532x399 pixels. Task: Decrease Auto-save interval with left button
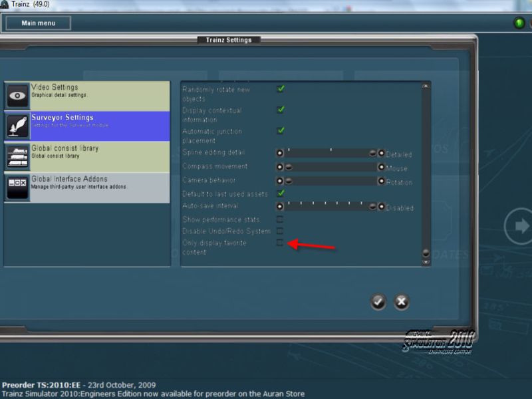tap(280, 206)
